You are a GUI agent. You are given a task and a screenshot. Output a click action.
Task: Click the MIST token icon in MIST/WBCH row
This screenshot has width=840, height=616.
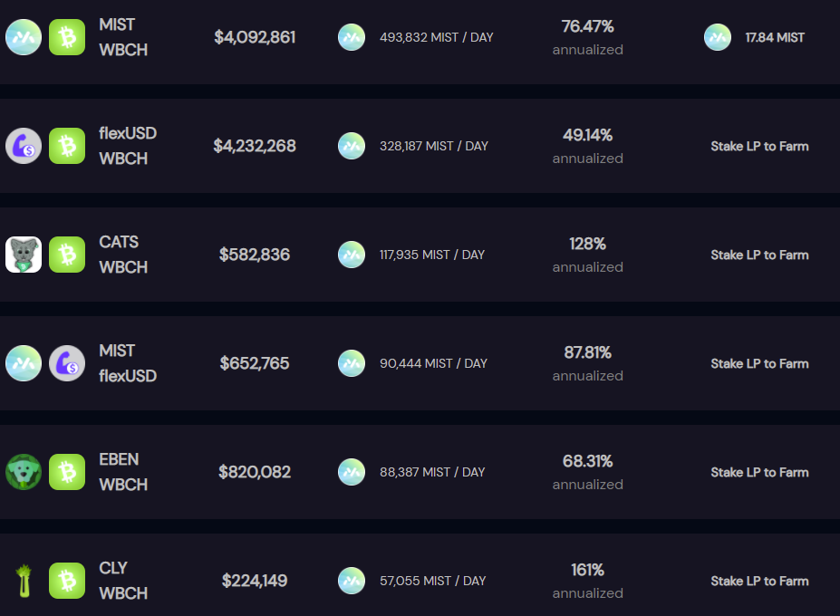(x=24, y=37)
